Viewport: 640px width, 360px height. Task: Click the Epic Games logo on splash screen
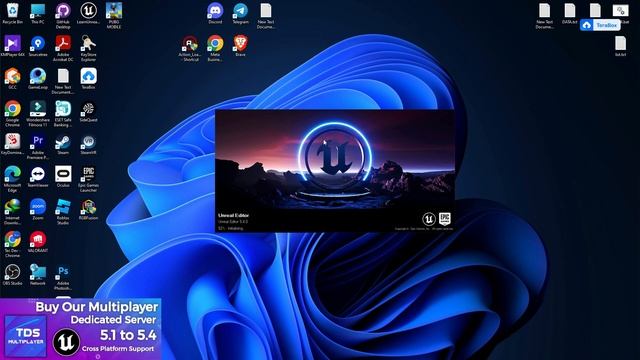pyautogui.click(x=444, y=219)
